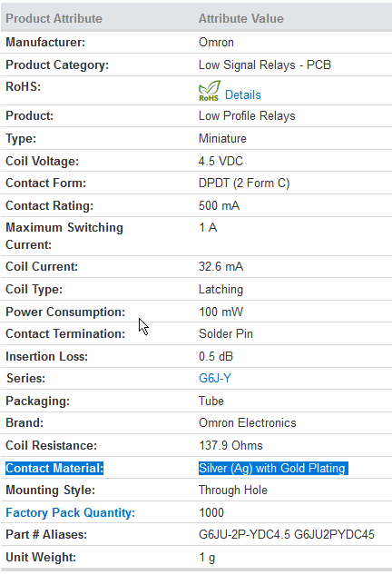Click the Maximum Switching Current label
The image size is (392, 575).
pos(64,236)
